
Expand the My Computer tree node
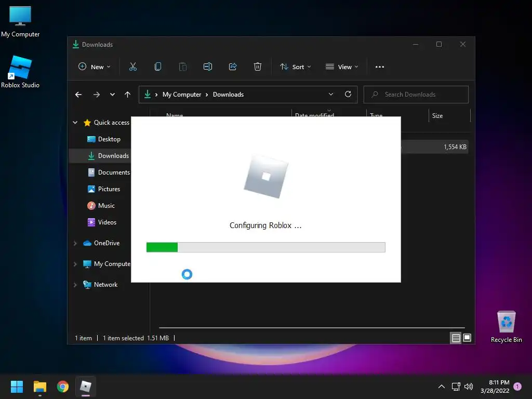[x=75, y=264]
